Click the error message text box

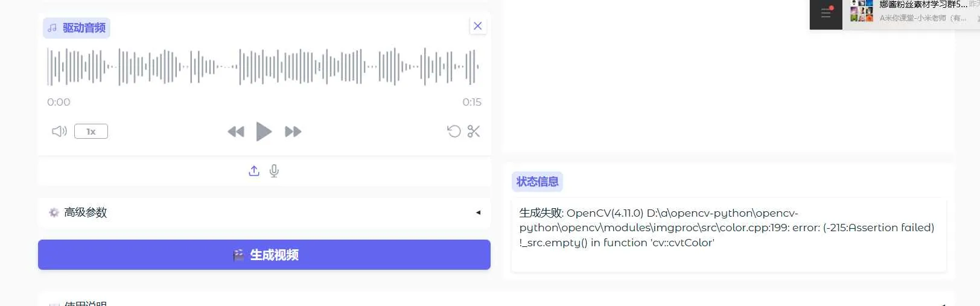click(729, 235)
